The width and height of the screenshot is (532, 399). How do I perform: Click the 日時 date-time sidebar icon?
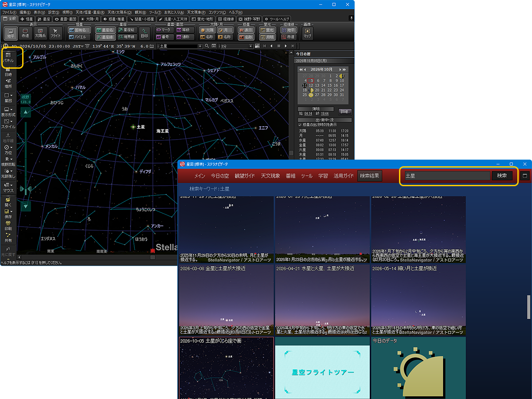(8, 72)
